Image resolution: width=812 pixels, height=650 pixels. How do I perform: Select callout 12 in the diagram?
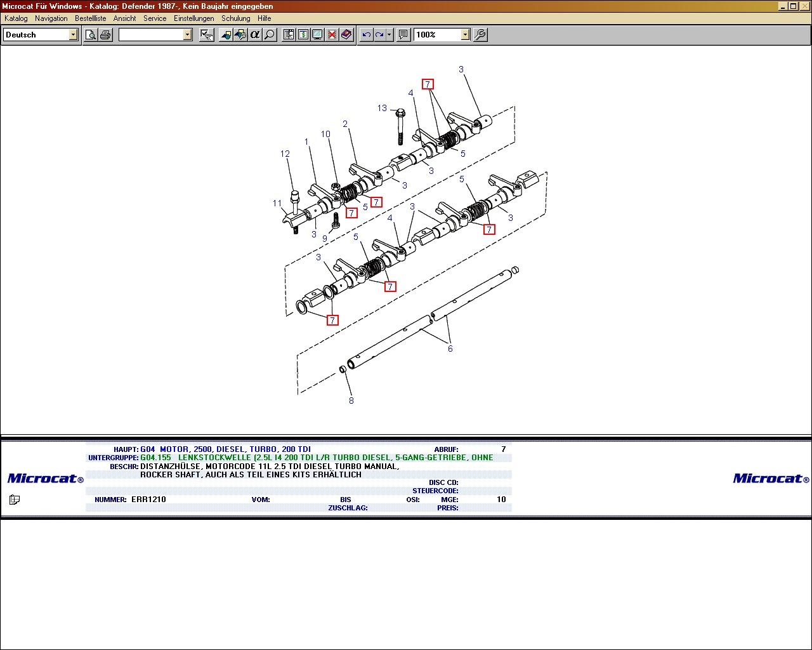pos(285,154)
